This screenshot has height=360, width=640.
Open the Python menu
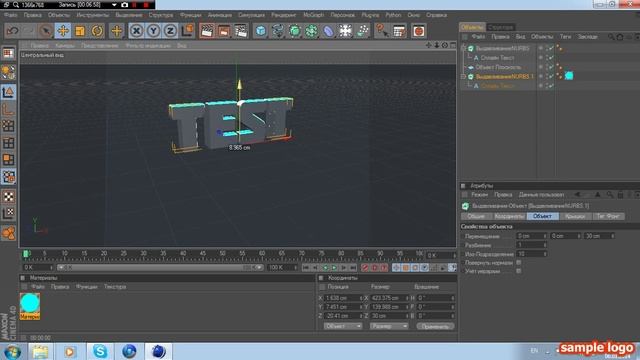pos(393,15)
